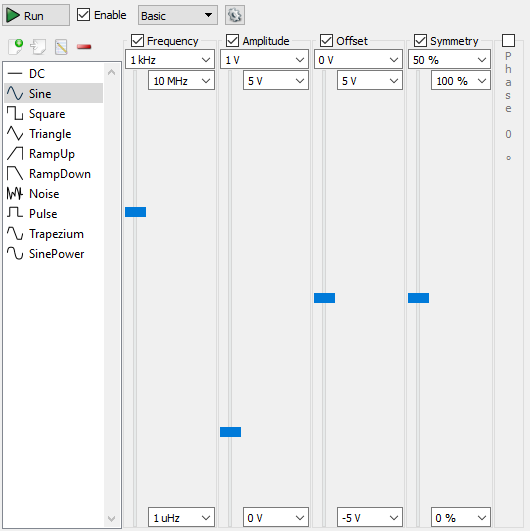Select the Noise waveform icon

pos(15,193)
